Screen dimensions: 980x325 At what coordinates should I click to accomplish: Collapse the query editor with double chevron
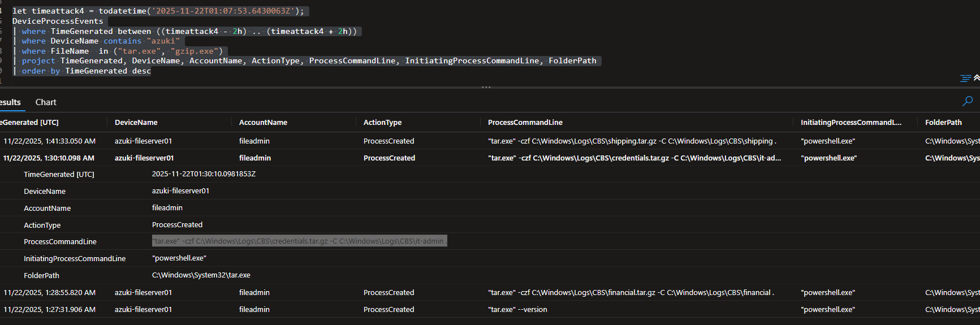pyautogui.click(x=977, y=78)
